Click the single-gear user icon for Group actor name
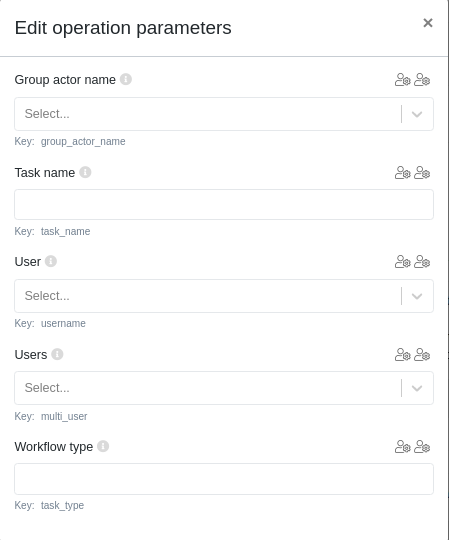The height and width of the screenshot is (540, 449). click(x=402, y=80)
